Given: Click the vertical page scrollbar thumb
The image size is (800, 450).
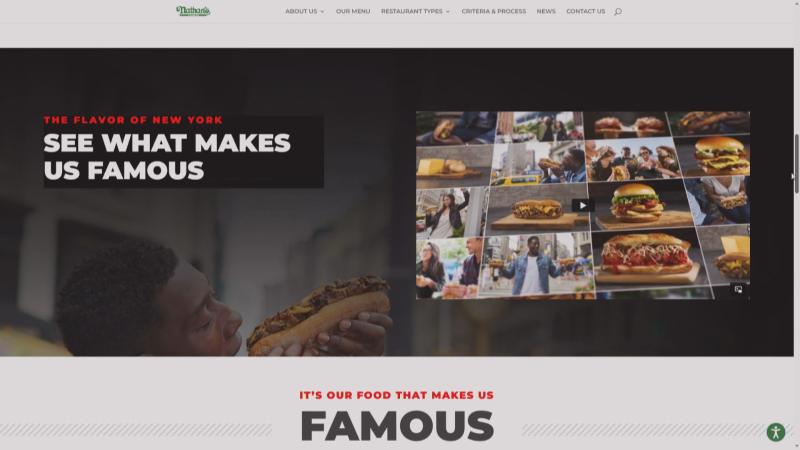Looking at the screenshot, I should pos(796,163).
